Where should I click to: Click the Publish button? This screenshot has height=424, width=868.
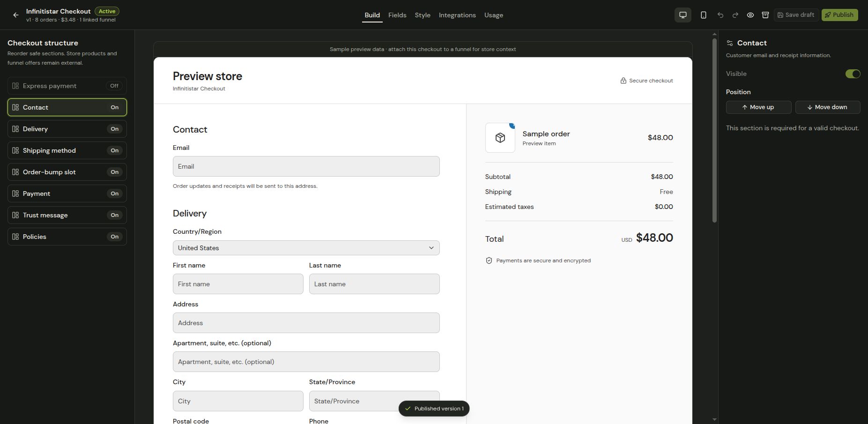point(840,15)
